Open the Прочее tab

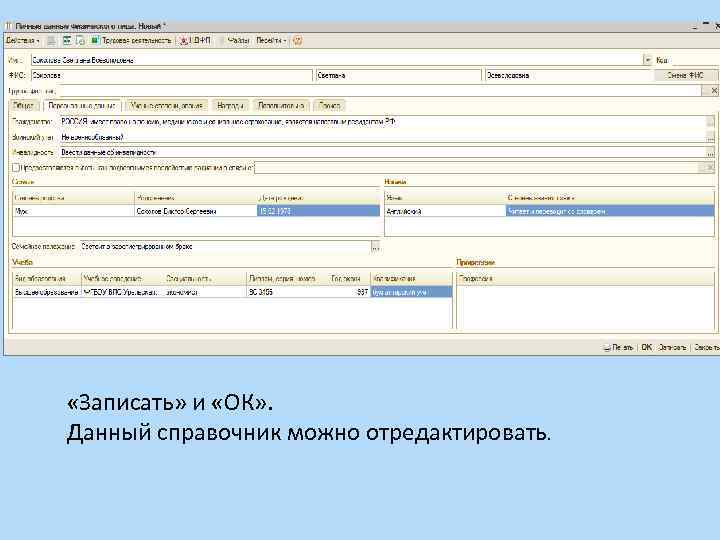coord(330,106)
